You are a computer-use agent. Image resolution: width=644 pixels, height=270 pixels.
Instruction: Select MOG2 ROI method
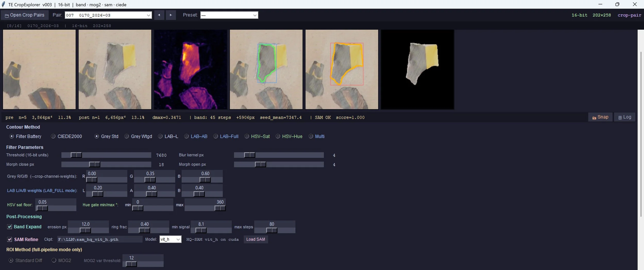point(62,260)
